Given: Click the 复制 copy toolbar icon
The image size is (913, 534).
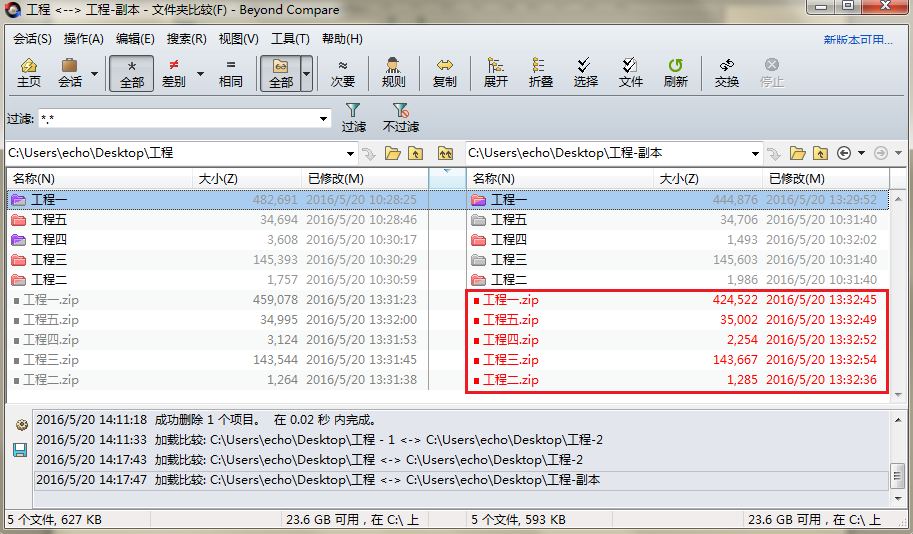Looking at the screenshot, I should tap(445, 73).
